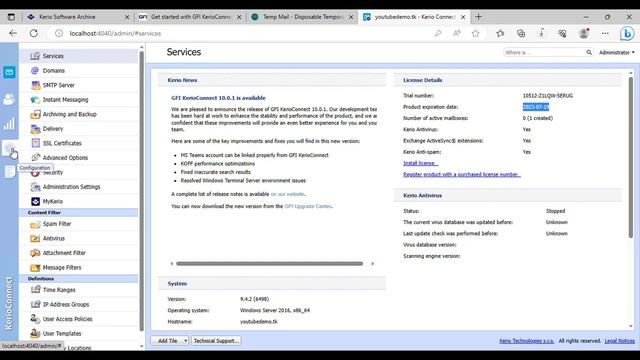Click the Advanced Options icon
The image size is (640, 360).
click(x=36, y=158)
